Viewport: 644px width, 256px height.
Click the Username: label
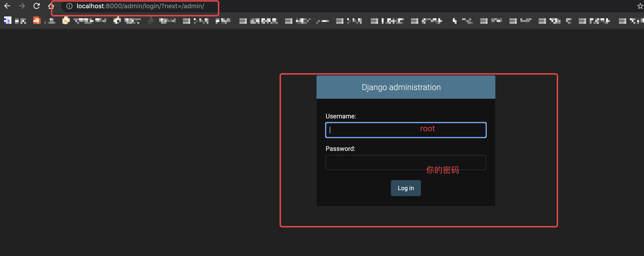point(340,116)
